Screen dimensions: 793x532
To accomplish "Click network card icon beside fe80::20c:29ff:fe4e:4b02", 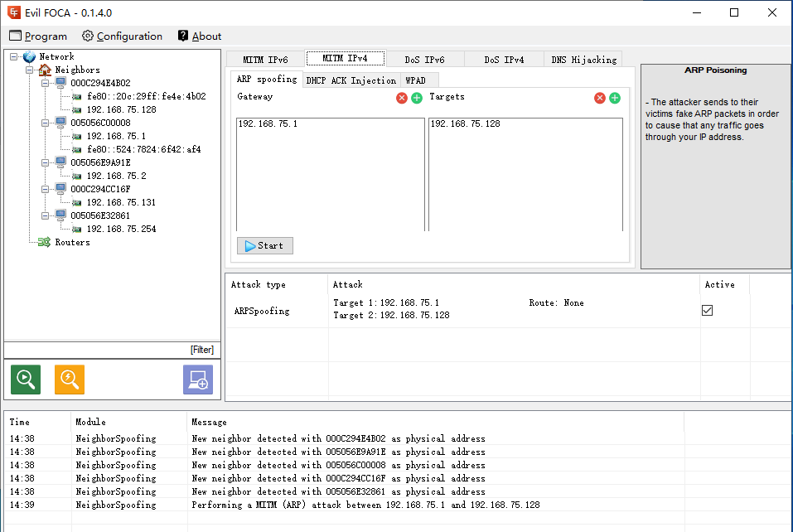I will pyautogui.click(x=77, y=97).
